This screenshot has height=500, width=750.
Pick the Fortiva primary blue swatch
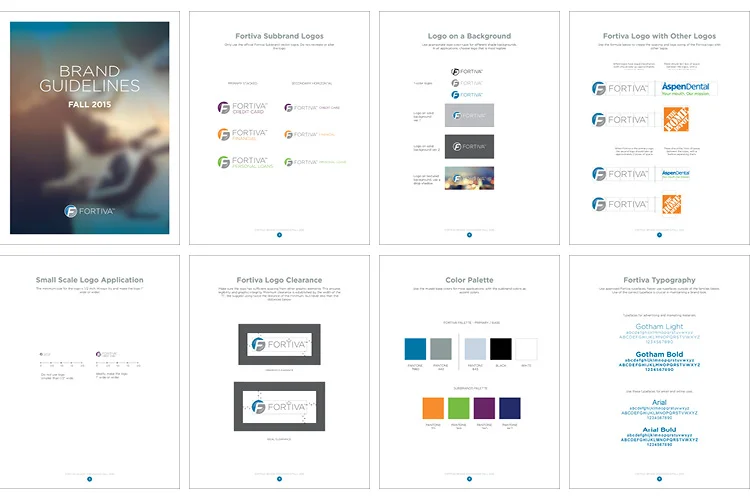[x=415, y=349]
